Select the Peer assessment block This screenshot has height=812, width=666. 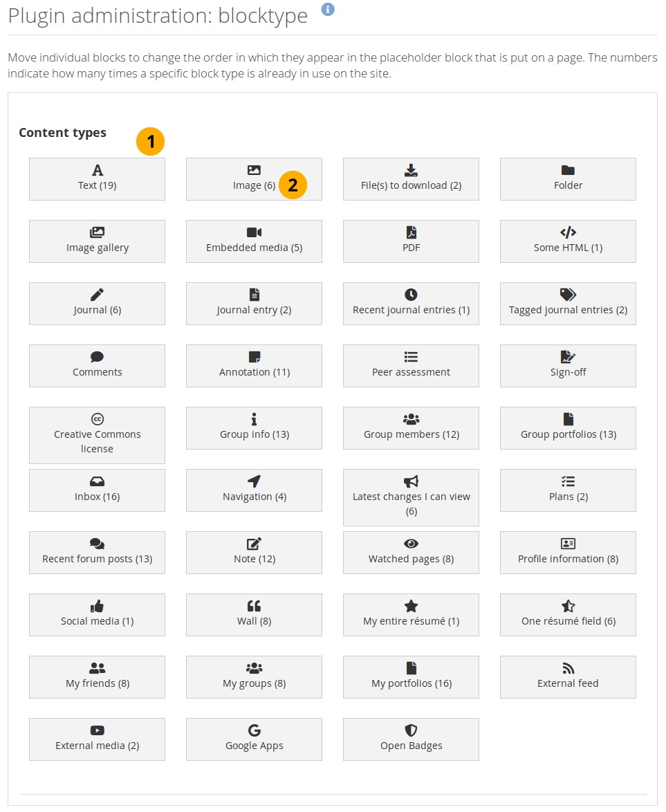click(411, 366)
